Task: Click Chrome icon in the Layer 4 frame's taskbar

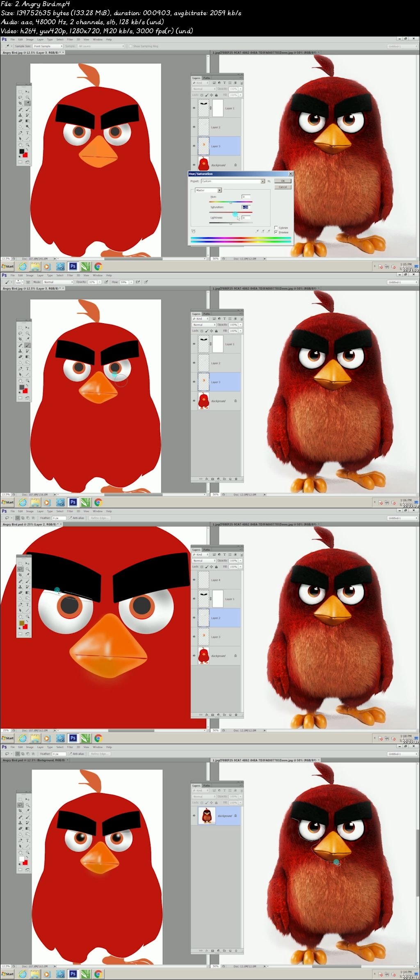Action: (98, 738)
